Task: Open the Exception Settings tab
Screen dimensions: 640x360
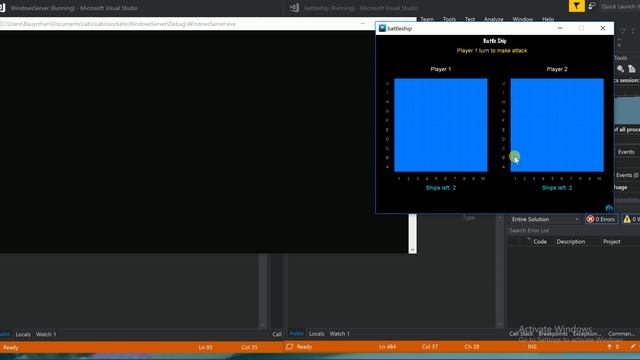Action: 587,333
